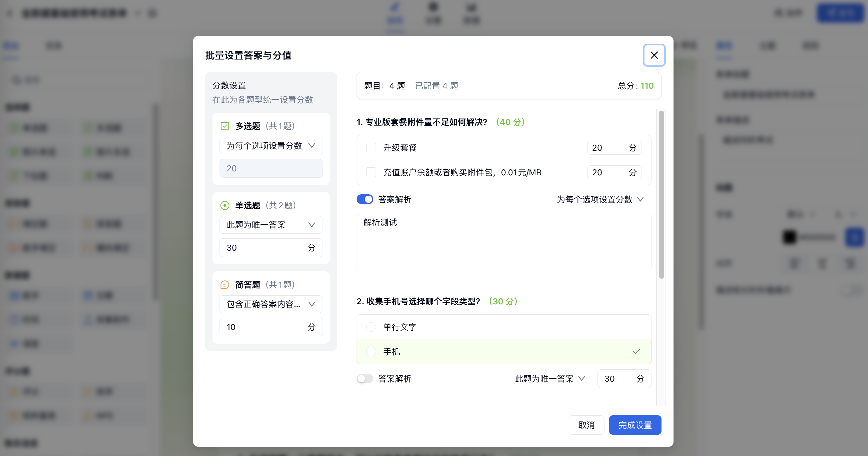Edit the 20 分 score for 充值账户余额 option
The width and height of the screenshot is (868, 456).
coord(614,172)
